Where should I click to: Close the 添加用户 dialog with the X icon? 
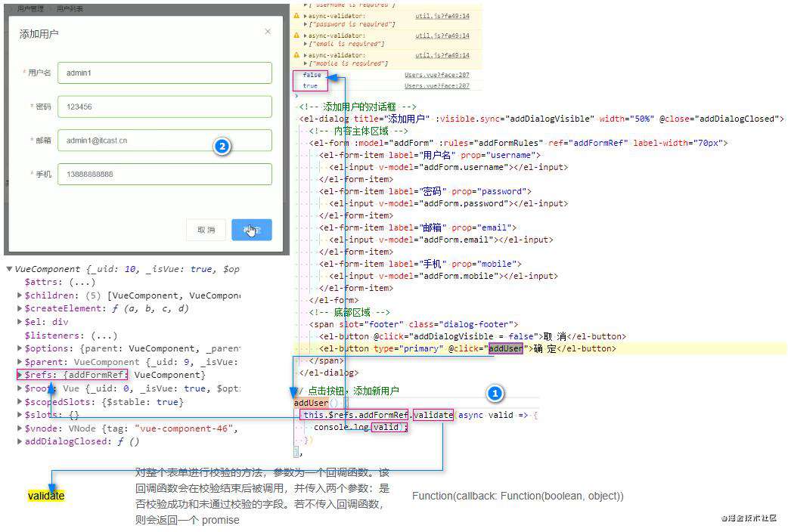268,32
